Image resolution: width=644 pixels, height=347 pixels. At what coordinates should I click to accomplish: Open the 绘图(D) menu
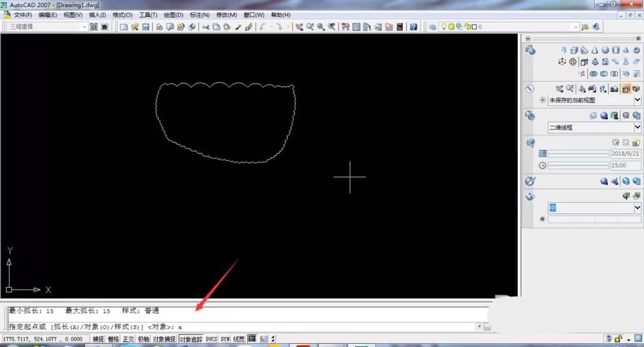pos(173,15)
